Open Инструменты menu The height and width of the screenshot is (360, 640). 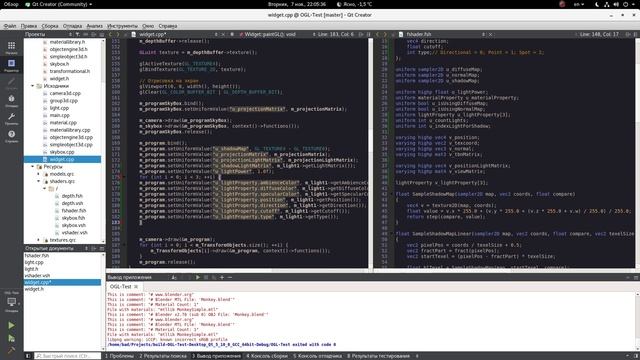pyautogui.click(x=122, y=26)
